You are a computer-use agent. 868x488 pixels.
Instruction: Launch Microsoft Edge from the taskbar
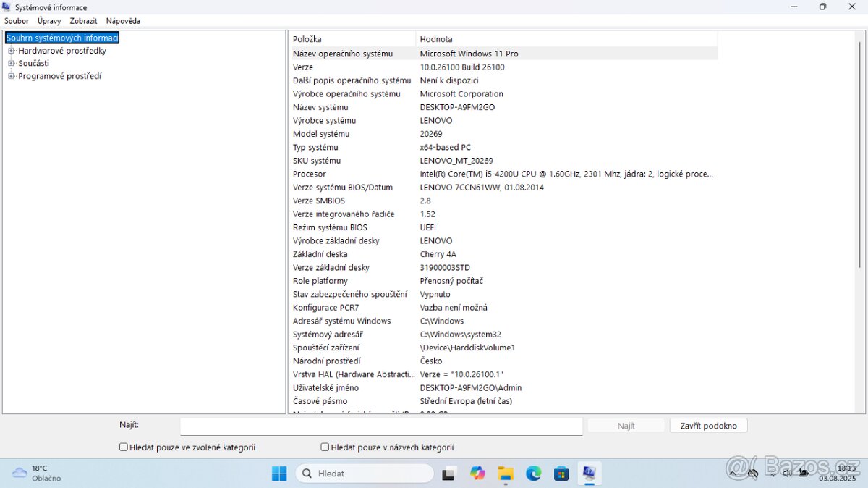pyautogui.click(x=533, y=473)
